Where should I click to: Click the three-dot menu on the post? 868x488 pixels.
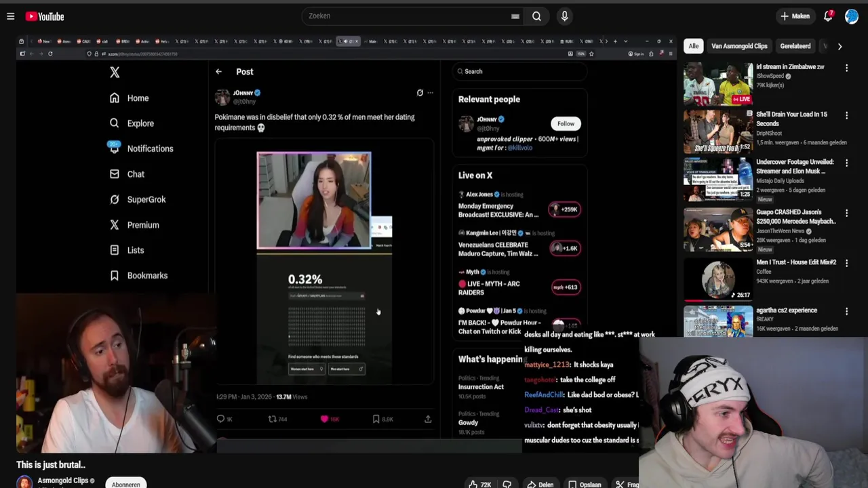point(430,93)
